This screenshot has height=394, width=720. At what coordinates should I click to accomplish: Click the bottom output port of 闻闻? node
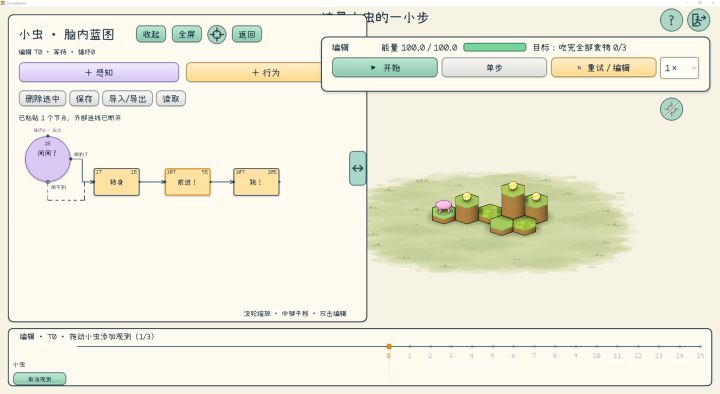(x=48, y=182)
